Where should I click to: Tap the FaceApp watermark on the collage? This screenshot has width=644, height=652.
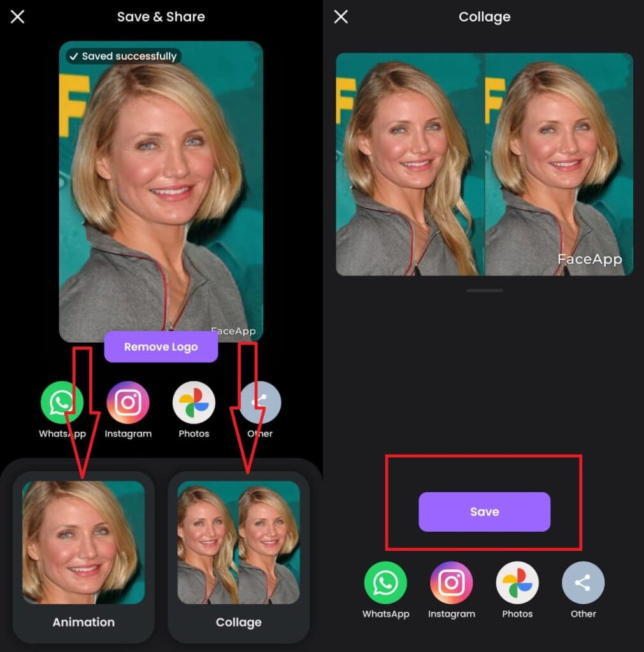coord(589,259)
